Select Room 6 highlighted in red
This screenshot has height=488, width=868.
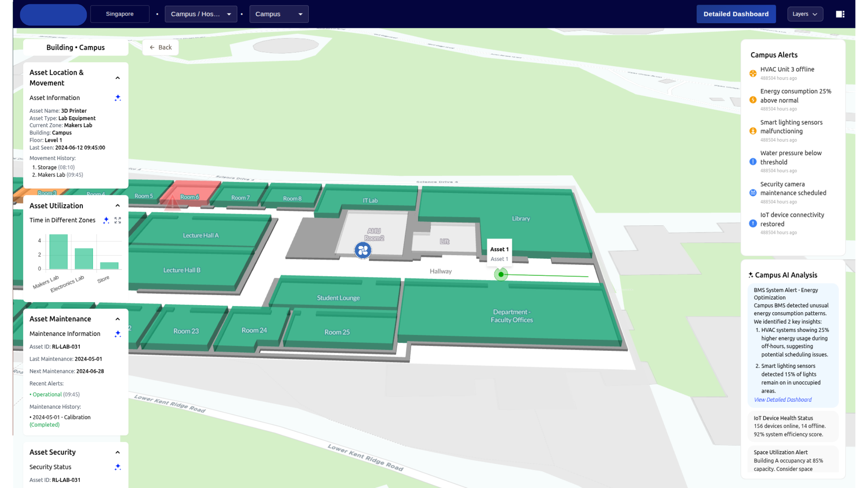click(189, 197)
